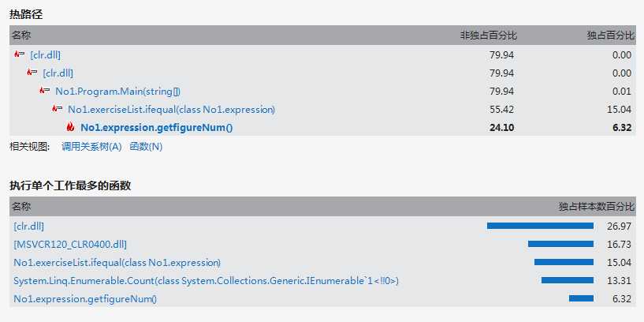Click flame arrow icon beside ifequal row
This screenshot has height=322, width=644.
pos(58,109)
